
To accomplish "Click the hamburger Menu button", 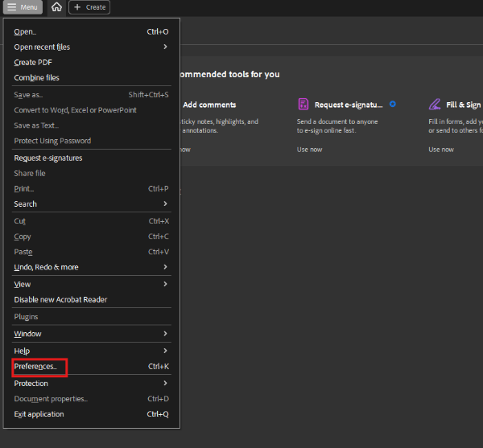I will click(x=23, y=7).
